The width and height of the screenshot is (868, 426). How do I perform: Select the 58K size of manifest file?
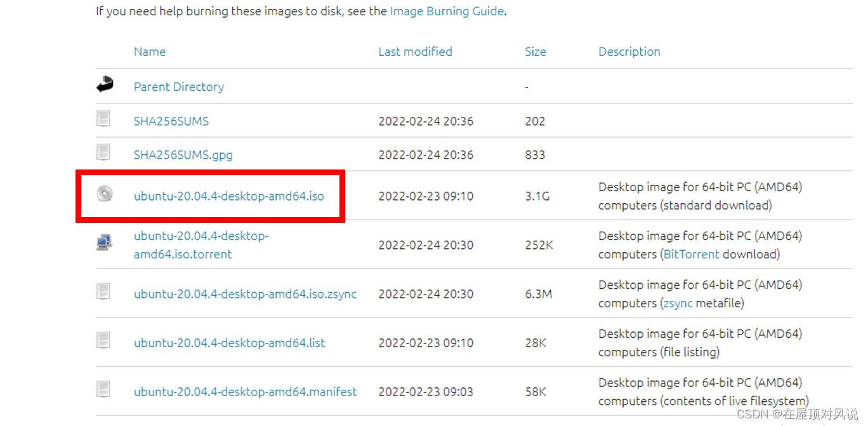[536, 392]
